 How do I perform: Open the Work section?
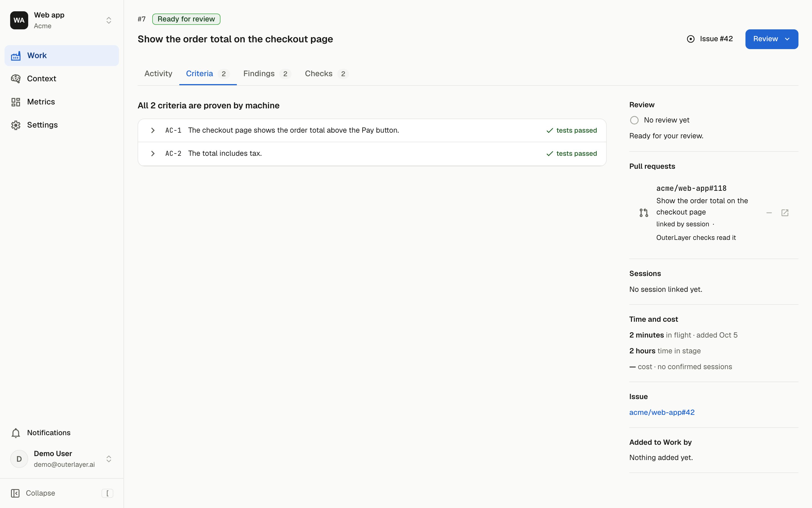(62, 55)
